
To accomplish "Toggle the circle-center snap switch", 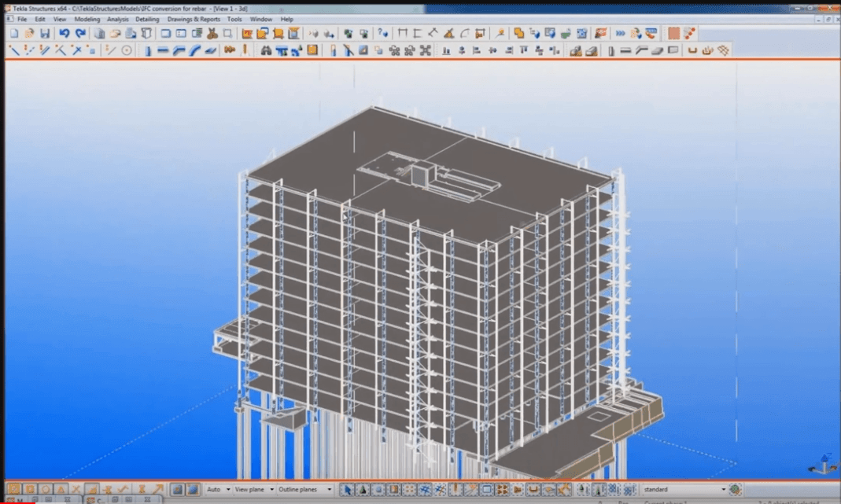I will coord(46,490).
